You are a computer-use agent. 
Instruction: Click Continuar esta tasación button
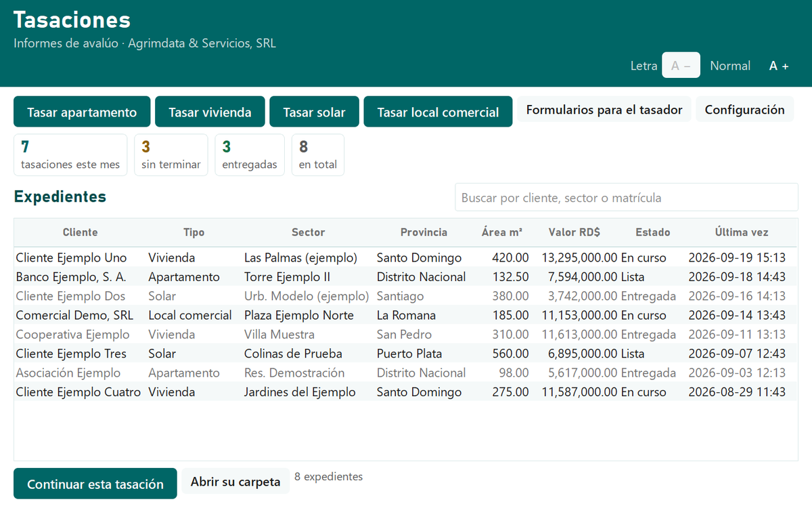(x=95, y=484)
